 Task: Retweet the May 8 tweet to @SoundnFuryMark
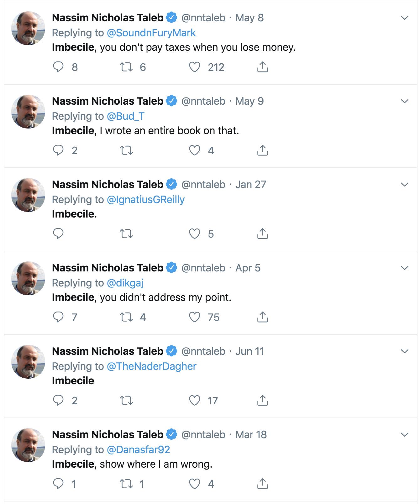pos(126,67)
